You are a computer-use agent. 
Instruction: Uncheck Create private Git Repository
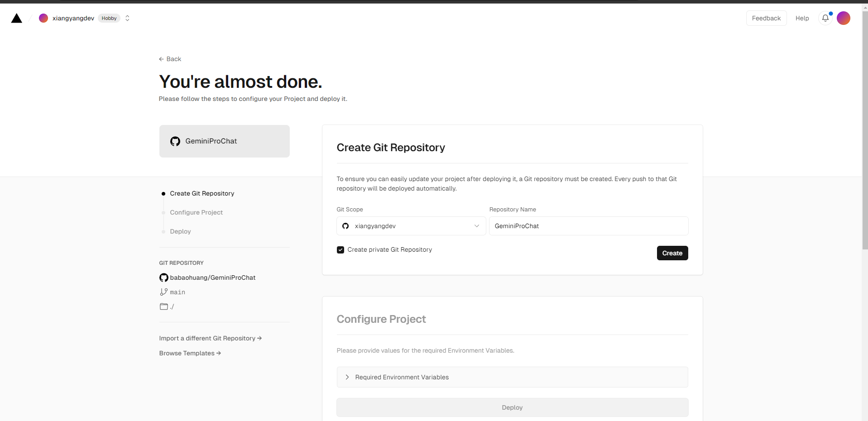click(340, 250)
